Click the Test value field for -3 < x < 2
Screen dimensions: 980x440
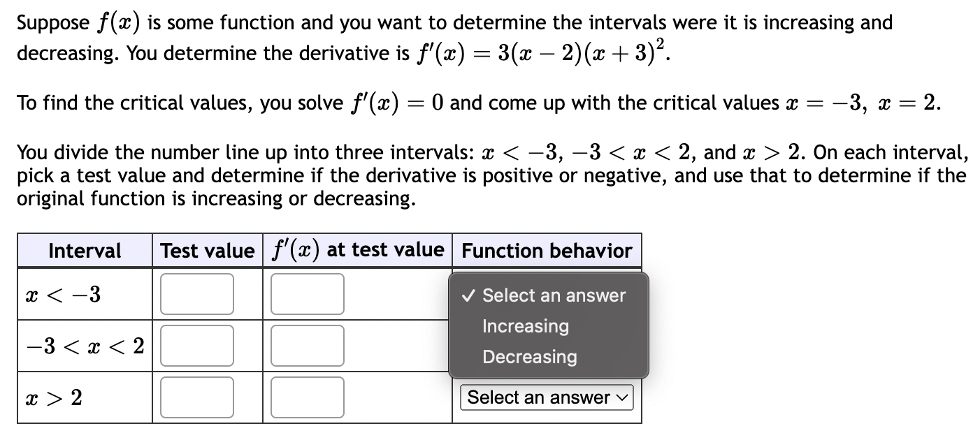pos(196,345)
